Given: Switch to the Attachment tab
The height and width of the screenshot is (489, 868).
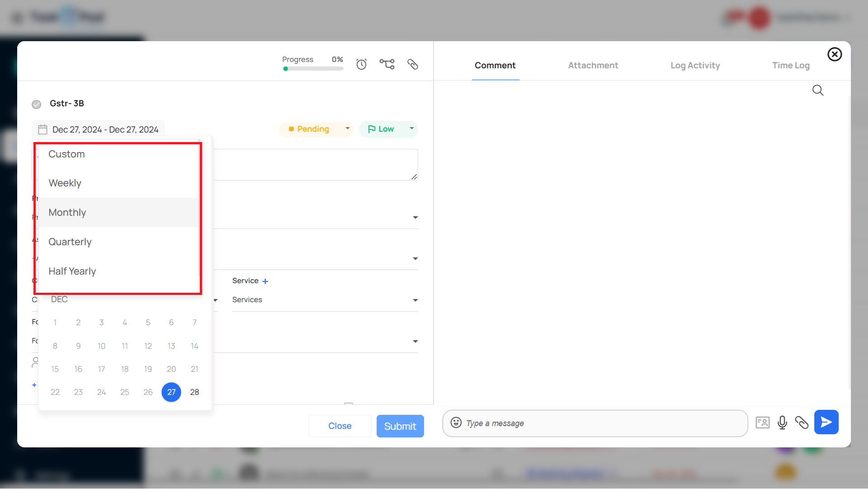Looking at the screenshot, I should (x=593, y=66).
